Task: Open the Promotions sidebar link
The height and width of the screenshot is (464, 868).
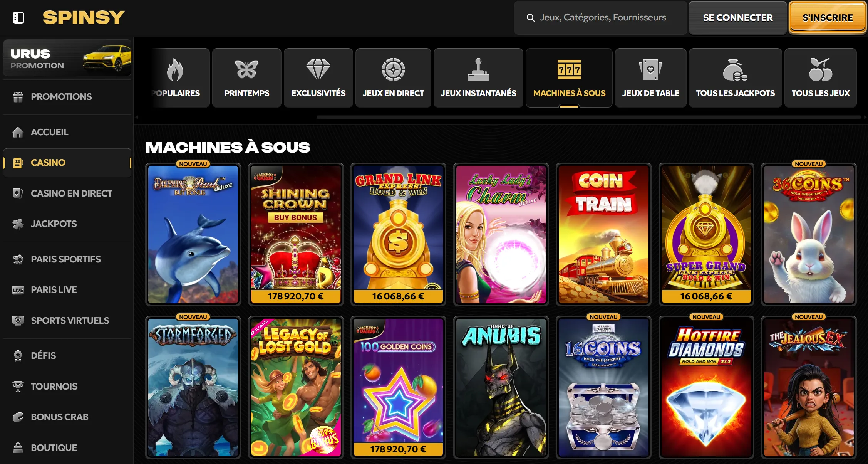Action: pyautogui.click(x=67, y=97)
